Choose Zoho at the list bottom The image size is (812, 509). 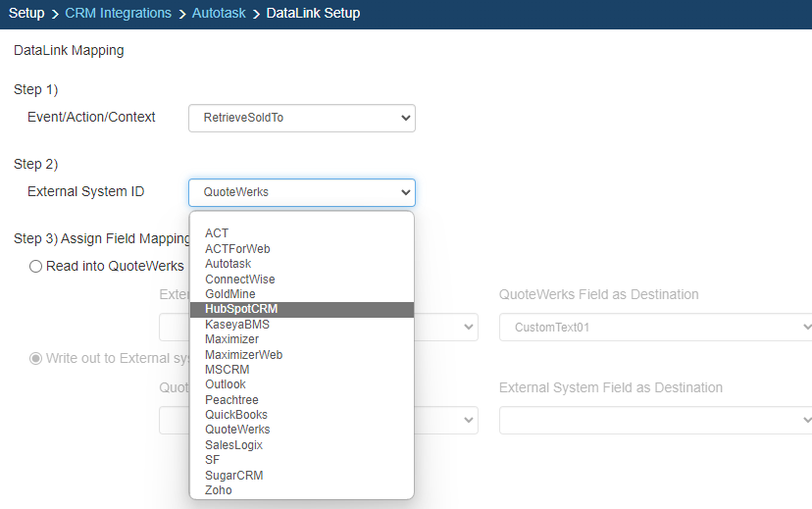click(219, 489)
